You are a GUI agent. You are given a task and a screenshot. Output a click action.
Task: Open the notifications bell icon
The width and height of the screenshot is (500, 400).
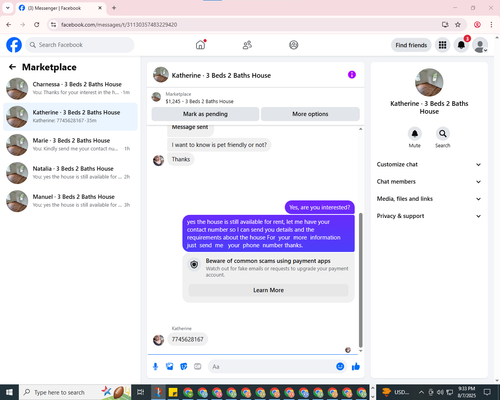[461, 45]
